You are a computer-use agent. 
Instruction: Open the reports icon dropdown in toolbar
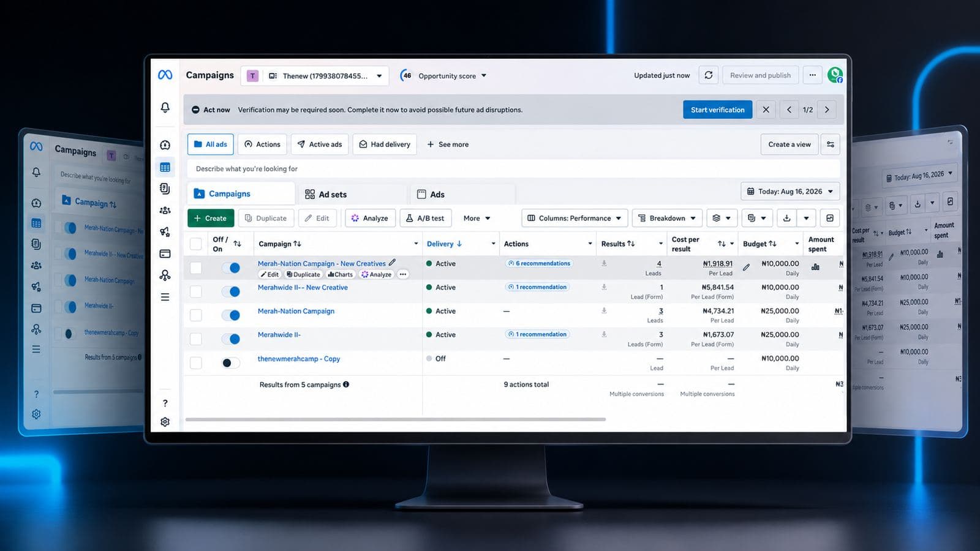point(757,218)
